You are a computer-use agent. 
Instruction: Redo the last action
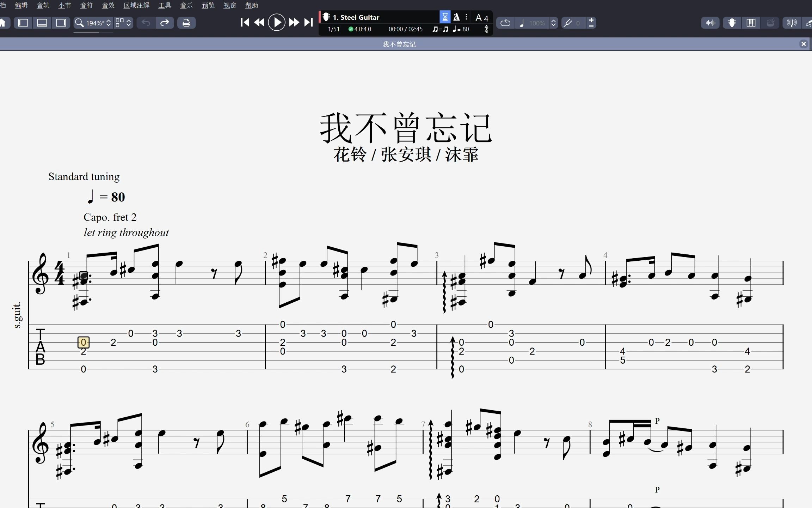click(165, 23)
